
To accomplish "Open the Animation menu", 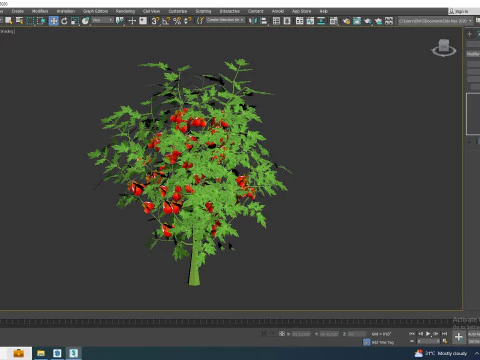I will click(66, 11).
